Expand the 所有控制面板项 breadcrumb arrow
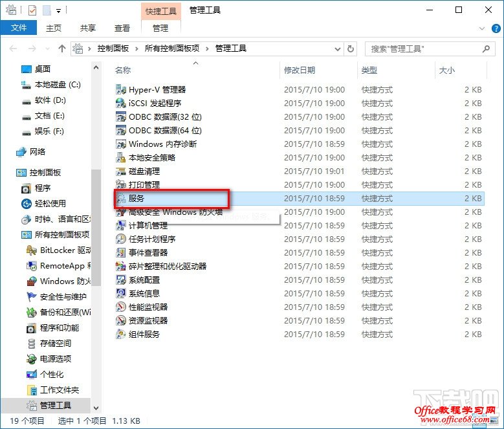Screen dimensions: 504x429 point(207,49)
